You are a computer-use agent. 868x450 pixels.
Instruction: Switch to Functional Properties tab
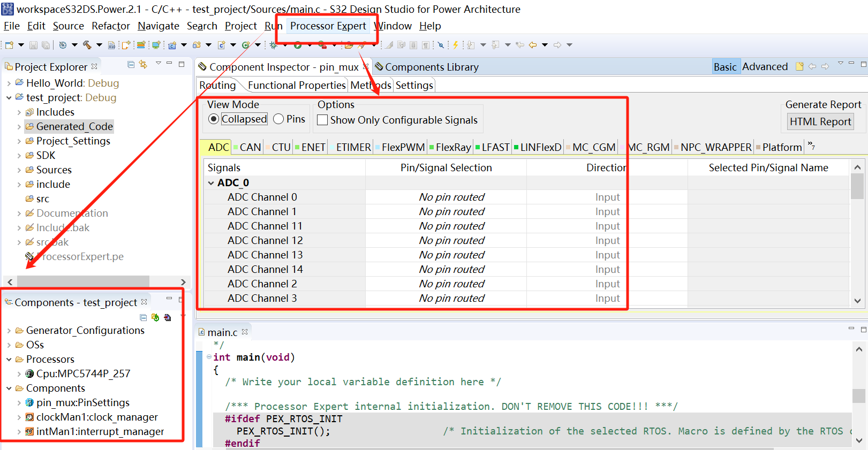click(x=297, y=85)
